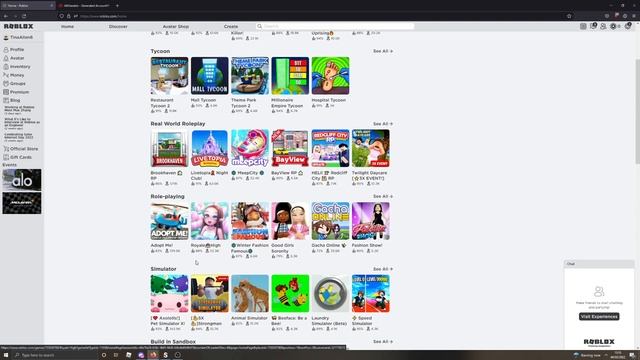
Task: Open the Profile sidebar link
Action: click(13, 49)
